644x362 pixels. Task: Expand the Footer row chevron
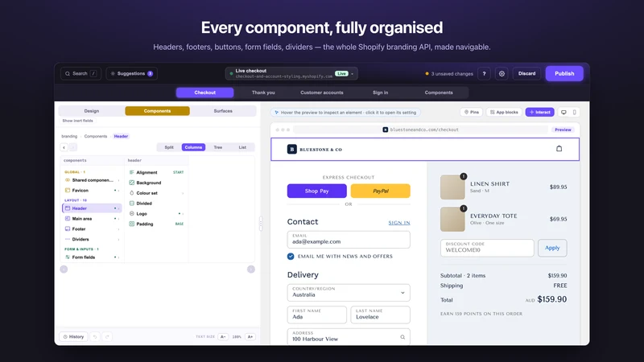pos(118,229)
